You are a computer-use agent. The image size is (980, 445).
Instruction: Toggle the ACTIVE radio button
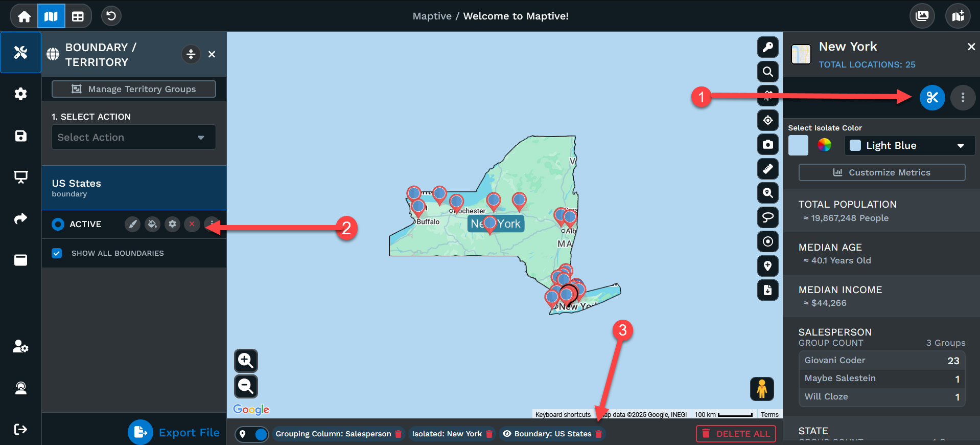(x=58, y=224)
